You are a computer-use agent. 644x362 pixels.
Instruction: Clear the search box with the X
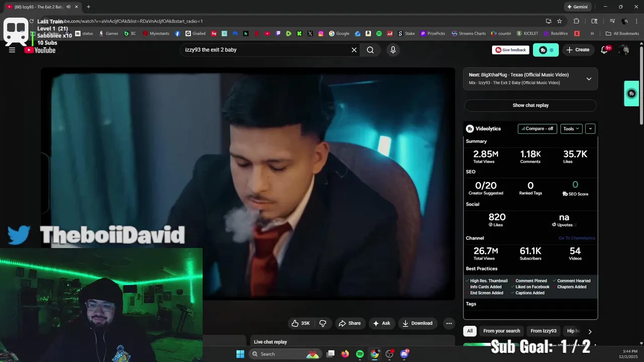(x=354, y=50)
